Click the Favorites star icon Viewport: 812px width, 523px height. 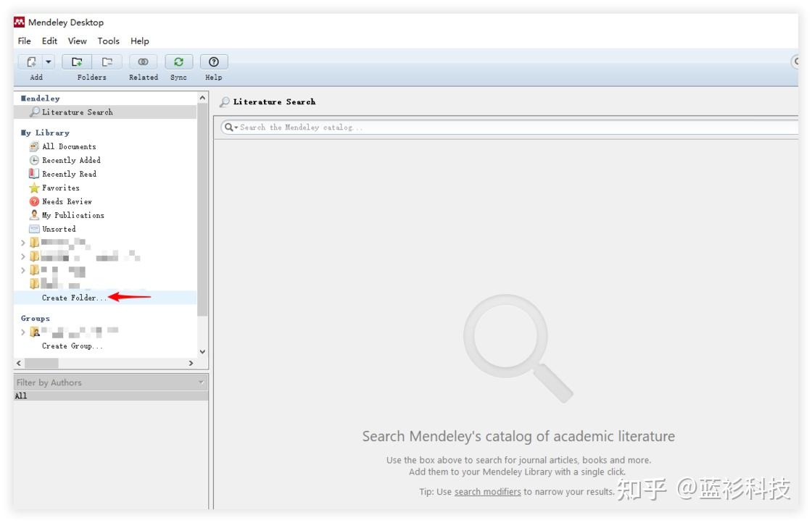click(x=34, y=188)
